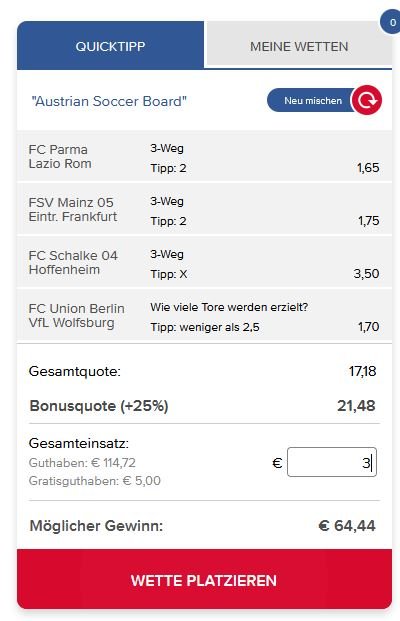Click the red reshuffle arrow icon
Viewport: 400px width, 621px height.
point(367,100)
